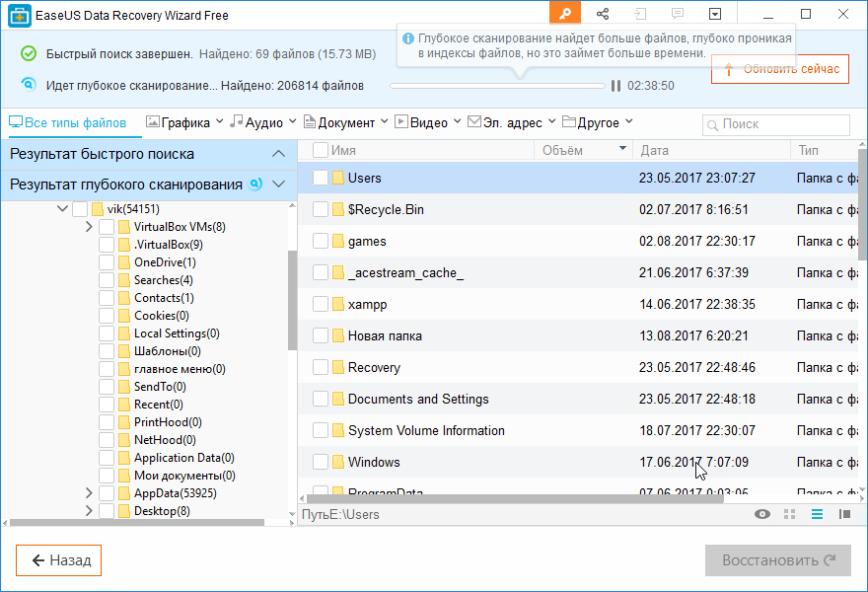
Task: Click the Desktop folder icon in tree
Action: pyautogui.click(x=124, y=510)
